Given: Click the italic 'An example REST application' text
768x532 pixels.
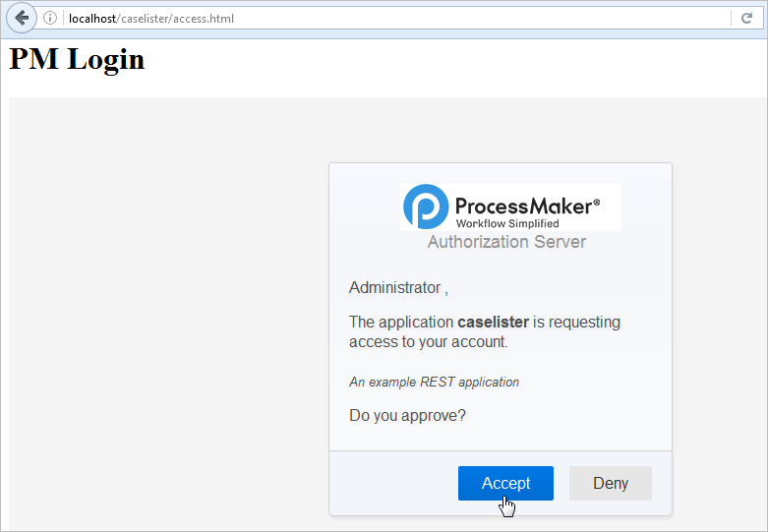Looking at the screenshot, I should click(434, 382).
